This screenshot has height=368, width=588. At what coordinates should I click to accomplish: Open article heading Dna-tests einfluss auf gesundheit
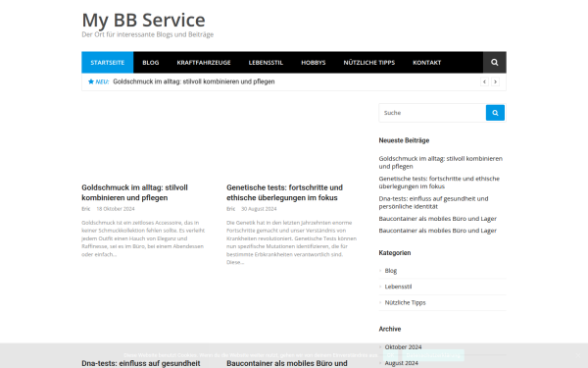(x=141, y=363)
